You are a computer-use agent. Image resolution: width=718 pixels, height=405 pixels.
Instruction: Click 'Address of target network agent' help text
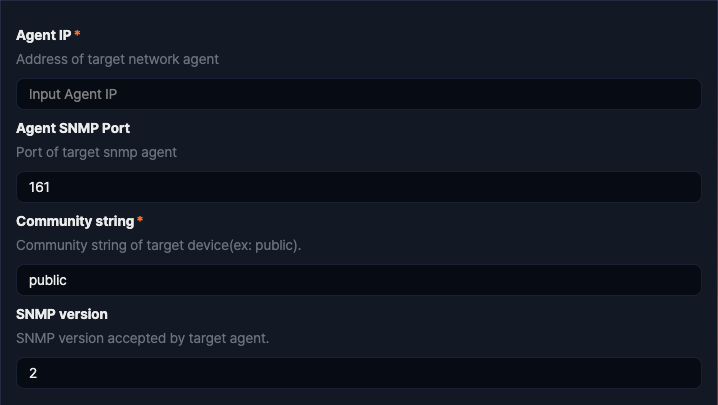[x=117, y=59]
